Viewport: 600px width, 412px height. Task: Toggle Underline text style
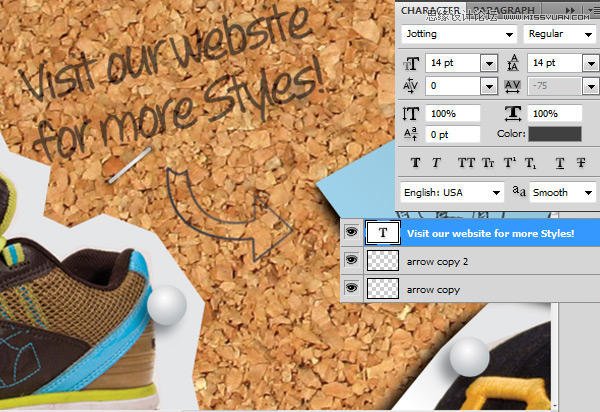point(560,163)
